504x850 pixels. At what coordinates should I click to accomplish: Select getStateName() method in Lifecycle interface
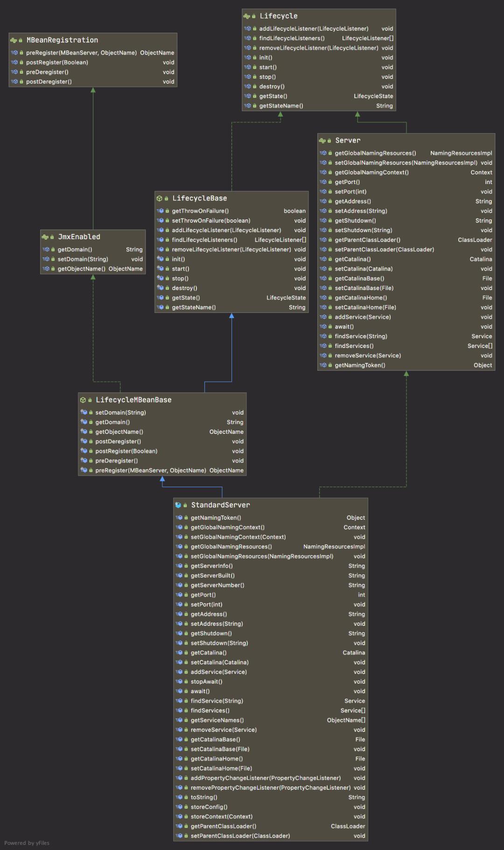click(x=281, y=106)
